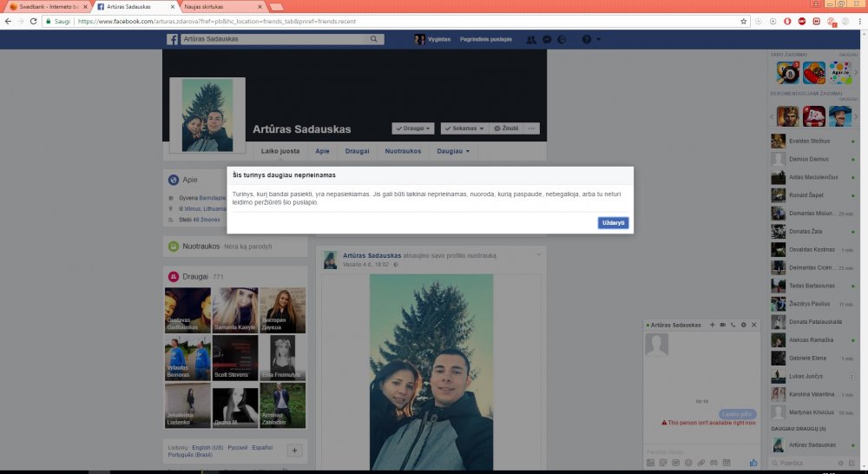Open the Agar.io game icon
868x474 pixels.
[840, 73]
